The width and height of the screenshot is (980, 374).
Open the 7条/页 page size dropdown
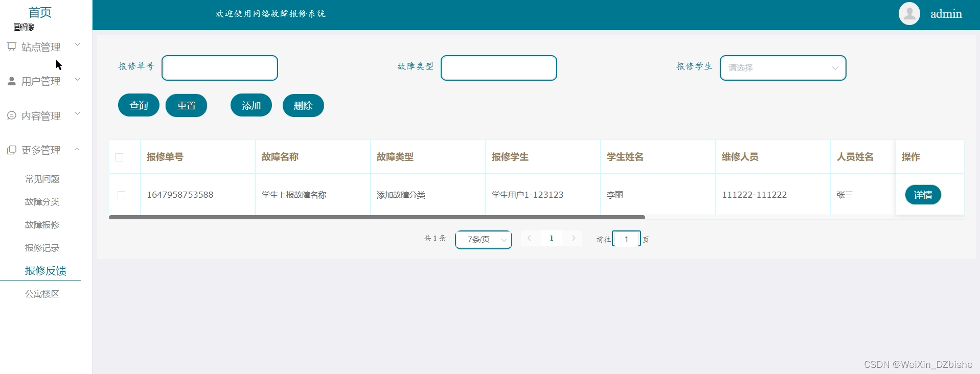tap(484, 239)
